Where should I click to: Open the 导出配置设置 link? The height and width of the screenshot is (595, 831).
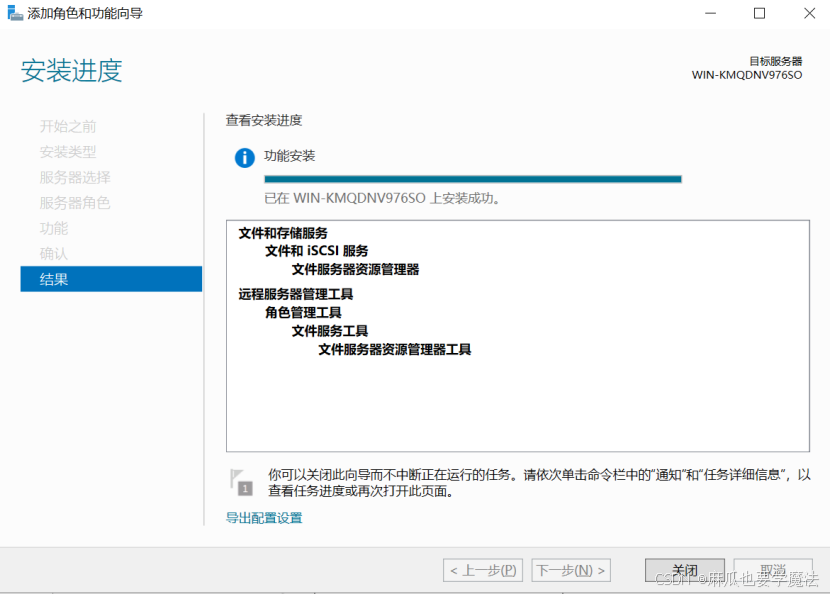click(264, 518)
